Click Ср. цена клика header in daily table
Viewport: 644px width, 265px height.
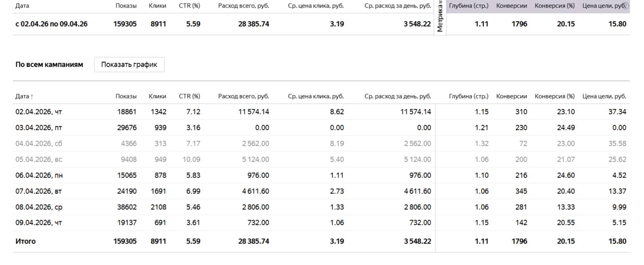tap(315, 96)
